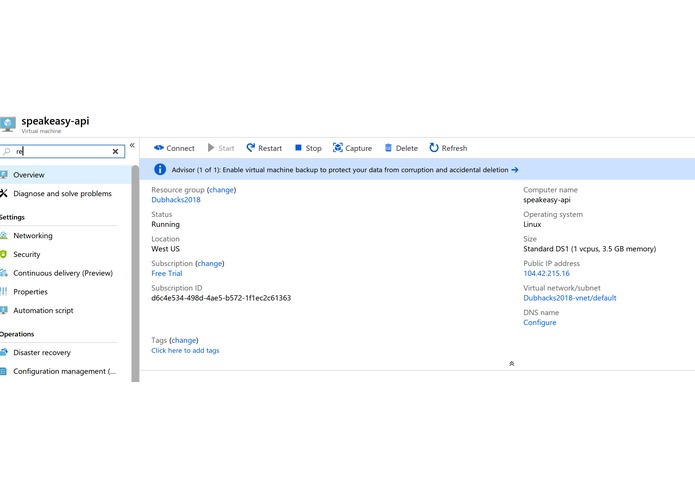Image resolution: width=695 pixels, height=494 pixels.
Task: Open the Advisor backup recommendation text
Action: [x=340, y=170]
